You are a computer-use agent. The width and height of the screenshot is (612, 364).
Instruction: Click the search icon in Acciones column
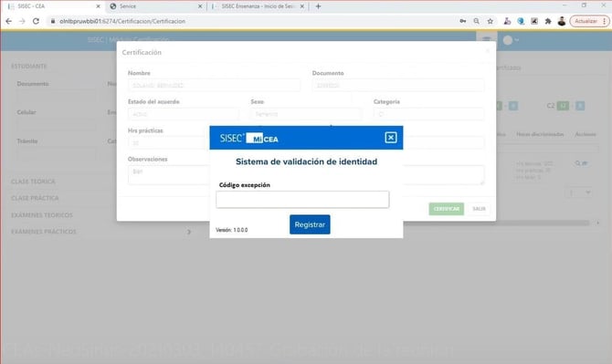(x=577, y=163)
